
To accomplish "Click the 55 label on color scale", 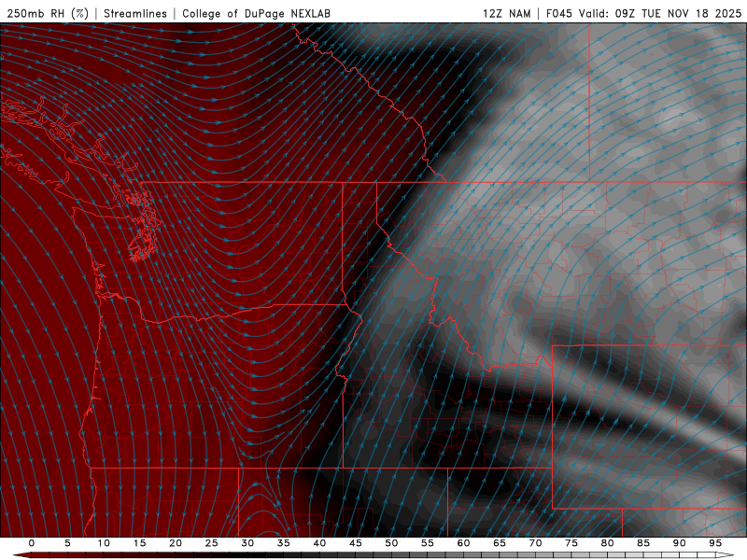I will click(x=428, y=543).
